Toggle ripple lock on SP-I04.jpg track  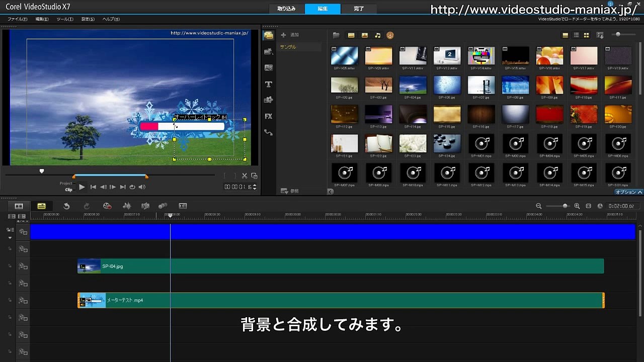tap(10, 266)
